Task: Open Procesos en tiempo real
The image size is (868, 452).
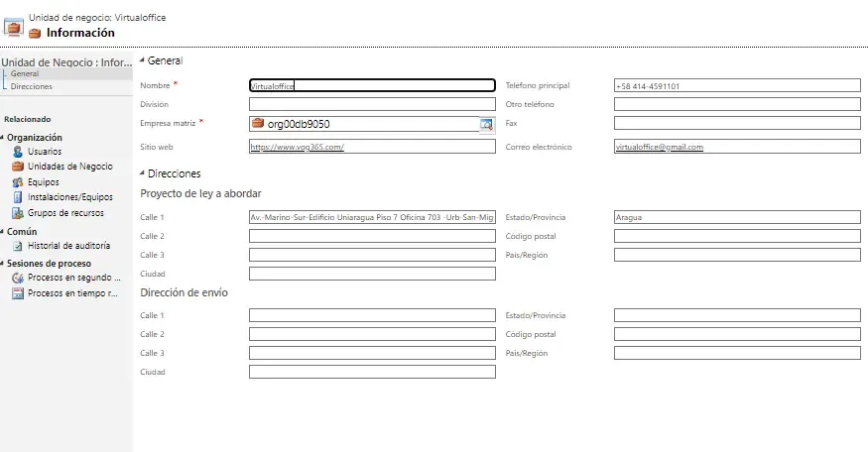Action: (x=72, y=293)
